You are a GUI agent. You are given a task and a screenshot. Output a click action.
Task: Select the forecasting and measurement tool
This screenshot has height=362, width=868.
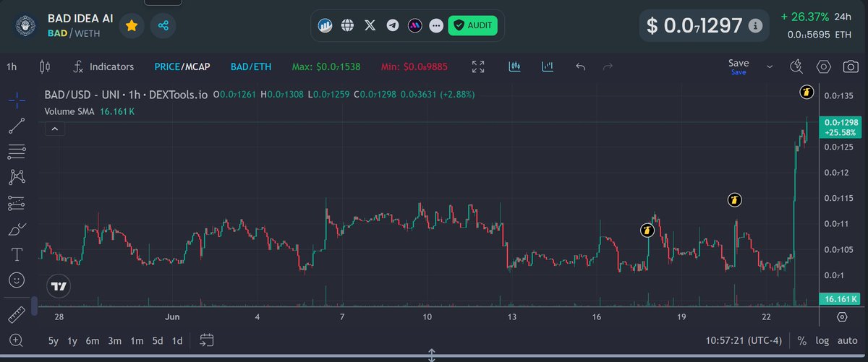pos(17,204)
